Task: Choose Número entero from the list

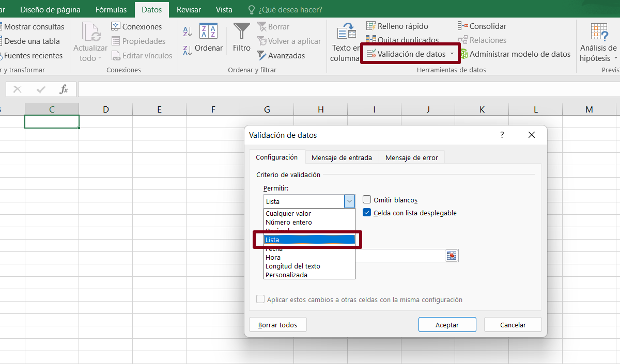Action: (x=309, y=222)
